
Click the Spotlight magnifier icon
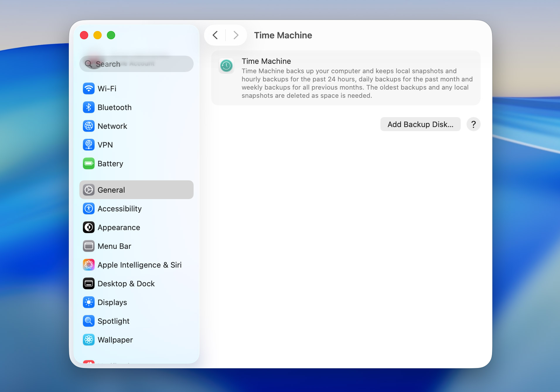click(x=89, y=321)
